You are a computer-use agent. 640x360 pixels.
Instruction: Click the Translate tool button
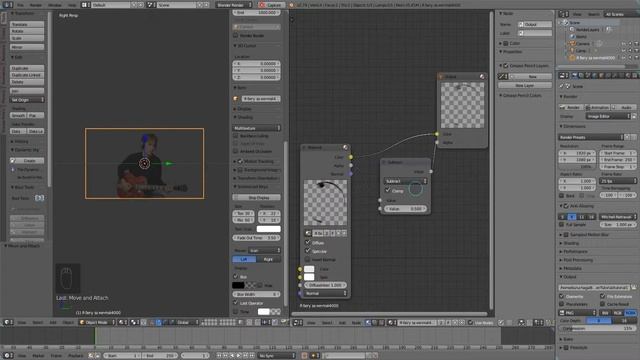click(27, 24)
